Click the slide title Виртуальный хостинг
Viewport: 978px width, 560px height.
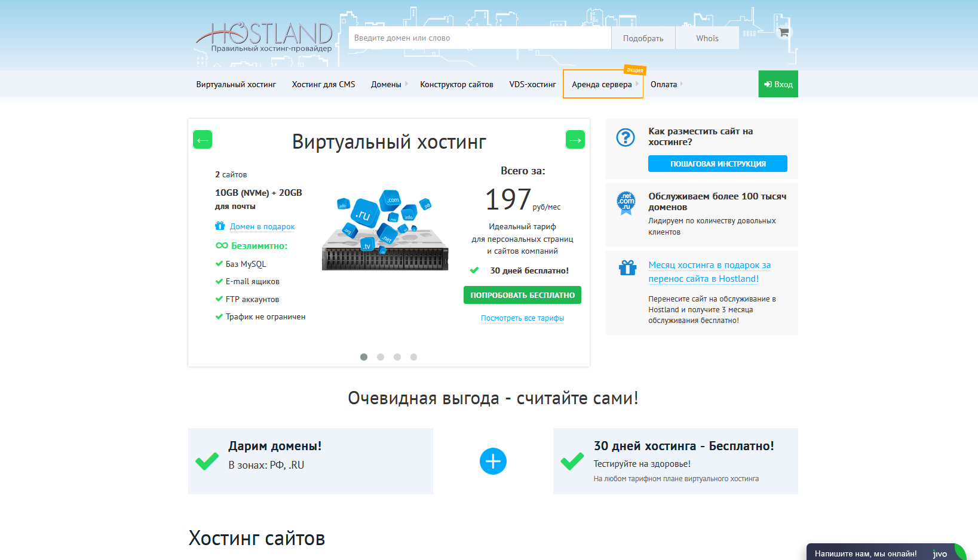(389, 141)
